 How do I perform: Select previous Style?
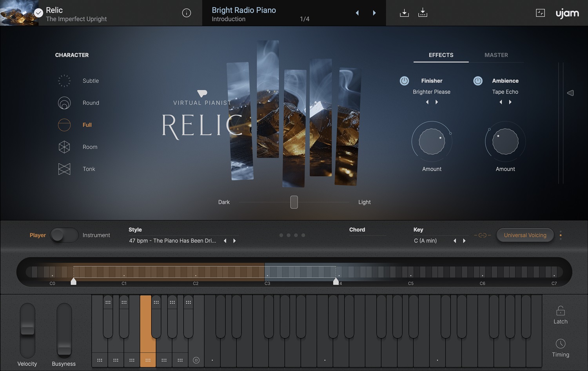pos(225,241)
